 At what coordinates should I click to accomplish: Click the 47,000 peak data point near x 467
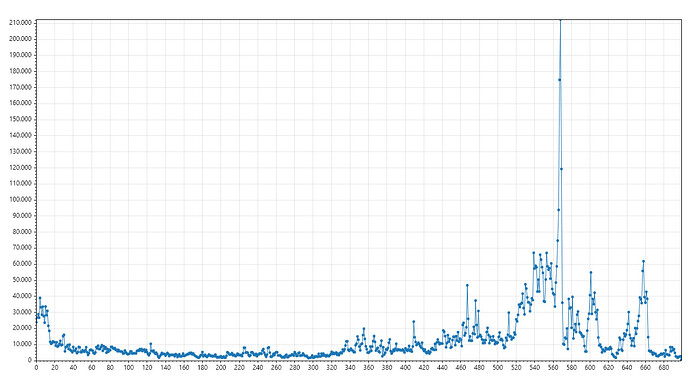coord(467,285)
